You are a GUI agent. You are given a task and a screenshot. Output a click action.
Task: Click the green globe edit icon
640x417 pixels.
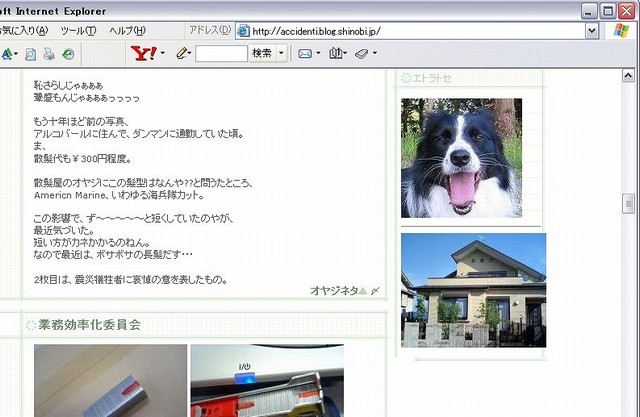68,54
